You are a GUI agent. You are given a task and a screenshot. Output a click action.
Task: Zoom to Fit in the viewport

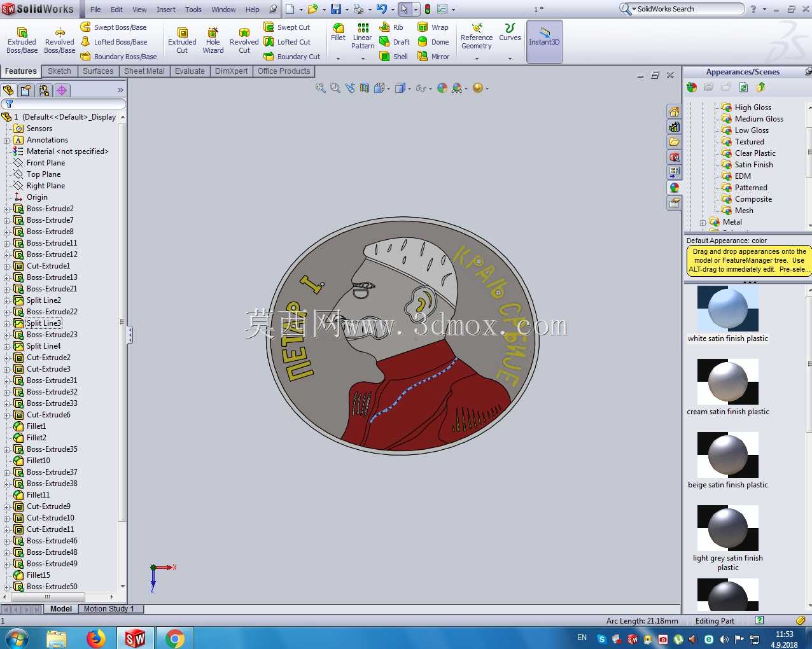pyautogui.click(x=321, y=88)
